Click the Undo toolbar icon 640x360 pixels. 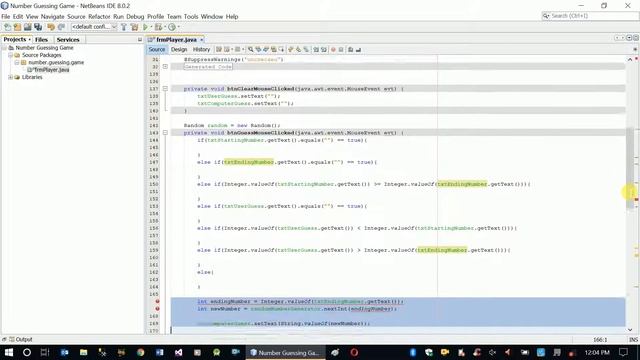tap(51, 27)
